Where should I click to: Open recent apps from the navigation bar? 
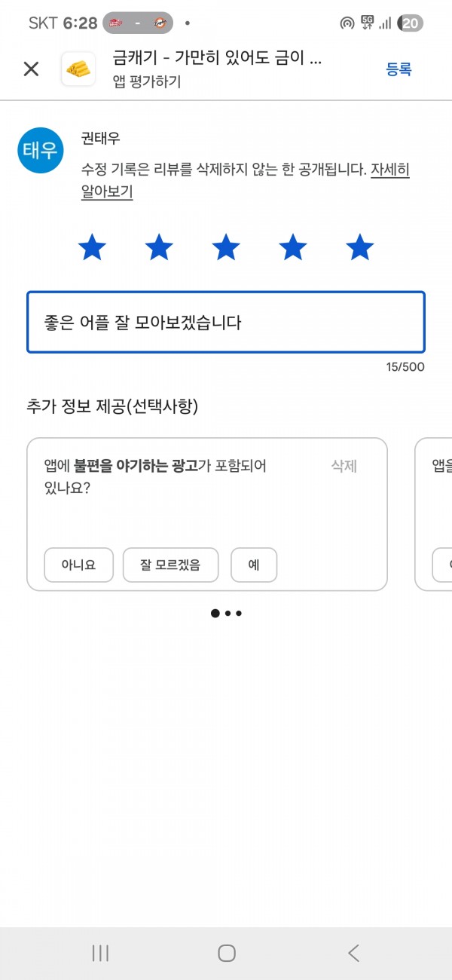(x=100, y=953)
